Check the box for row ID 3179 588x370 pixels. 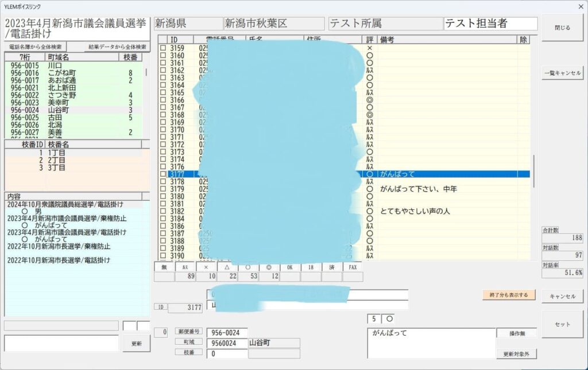(x=163, y=189)
